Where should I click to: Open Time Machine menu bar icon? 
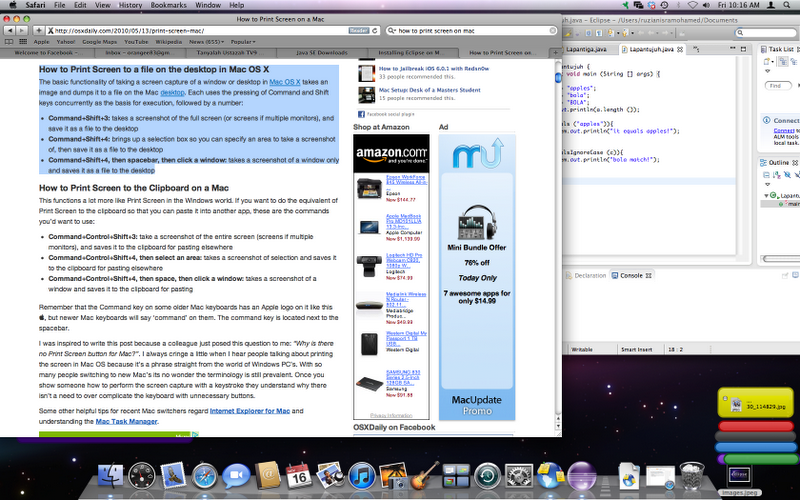coord(664,5)
